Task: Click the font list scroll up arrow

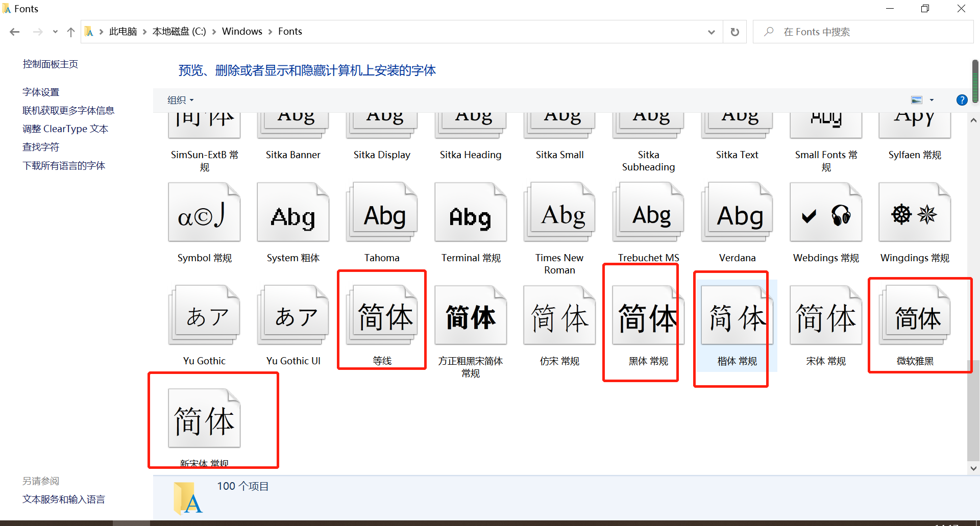Action: click(973, 120)
